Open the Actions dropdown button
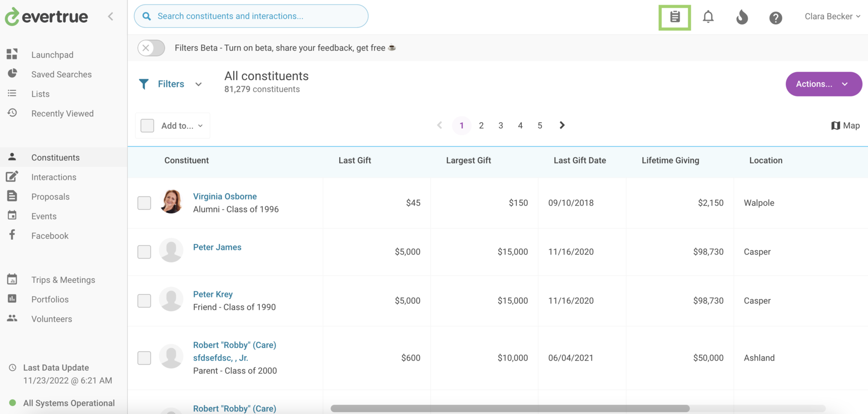 [823, 84]
